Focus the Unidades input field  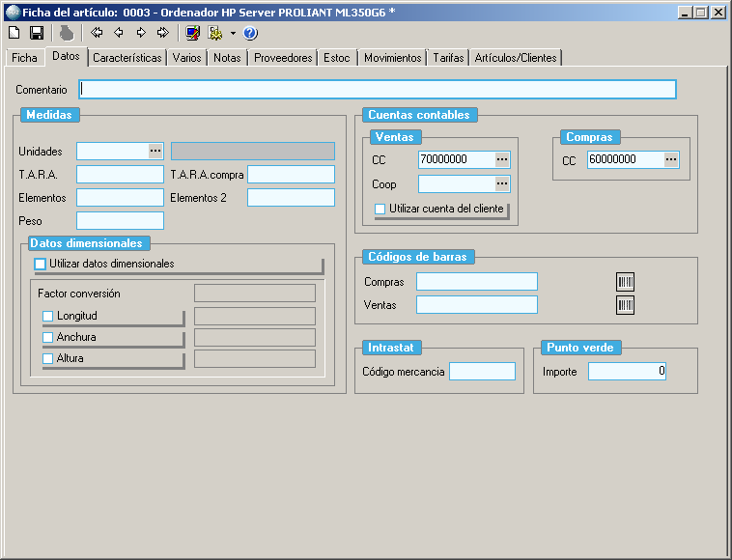coord(113,151)
